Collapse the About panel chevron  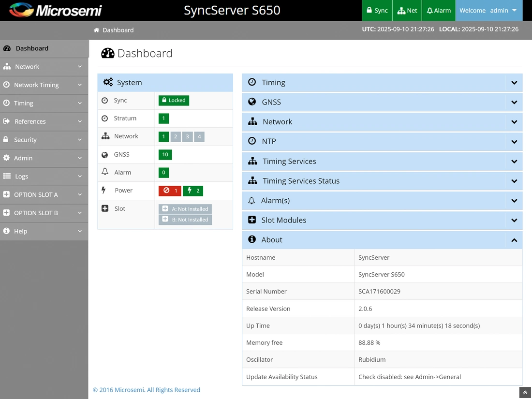pos(514,240)
